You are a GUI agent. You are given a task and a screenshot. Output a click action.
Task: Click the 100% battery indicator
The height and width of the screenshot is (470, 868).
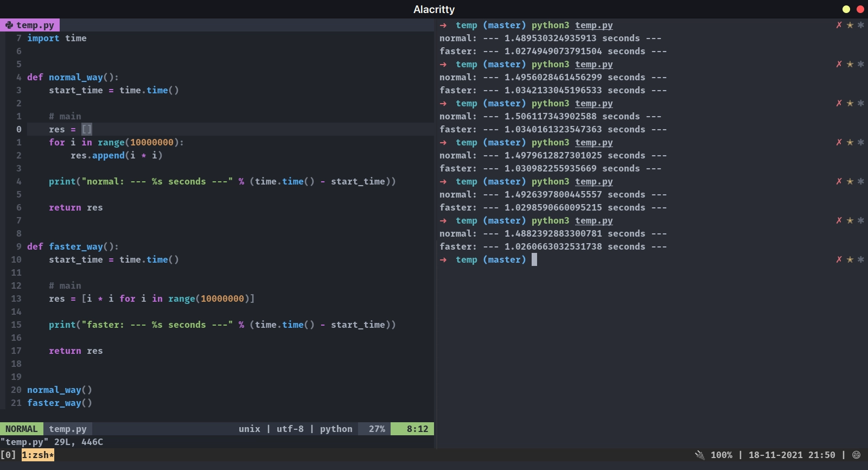(722, 455)
